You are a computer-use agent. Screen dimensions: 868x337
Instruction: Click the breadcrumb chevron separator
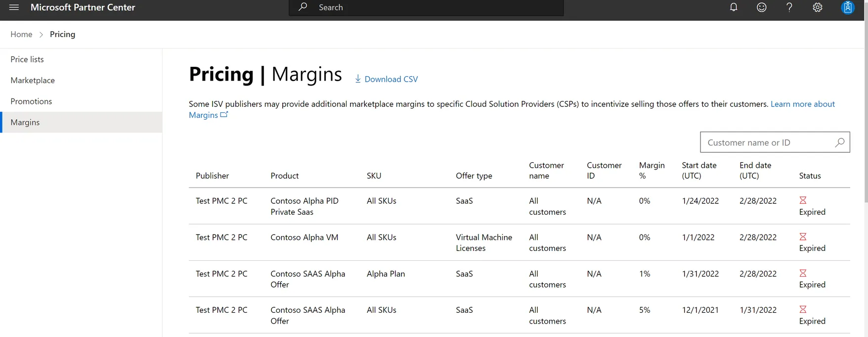[x=41, y=35]
